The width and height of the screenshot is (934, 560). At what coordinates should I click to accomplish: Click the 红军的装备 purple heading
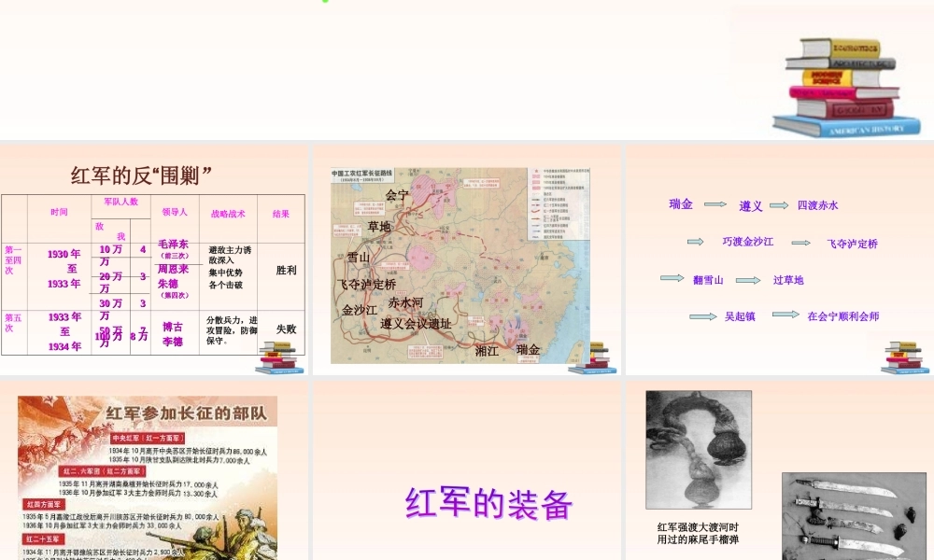click(488, 504)
